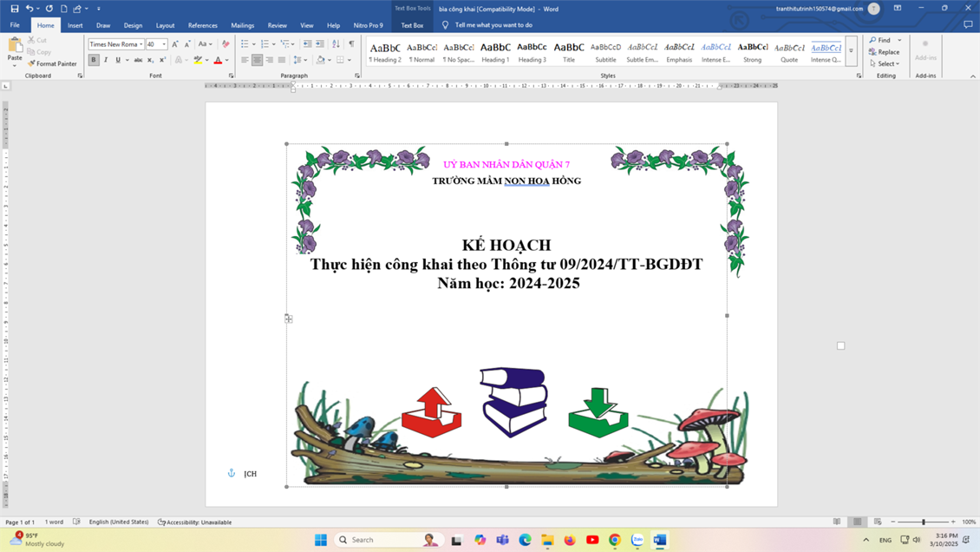Screen dimensions: 980x552
Task: Click the Sort paragraph icon
Action: click(x=336, y=44)
